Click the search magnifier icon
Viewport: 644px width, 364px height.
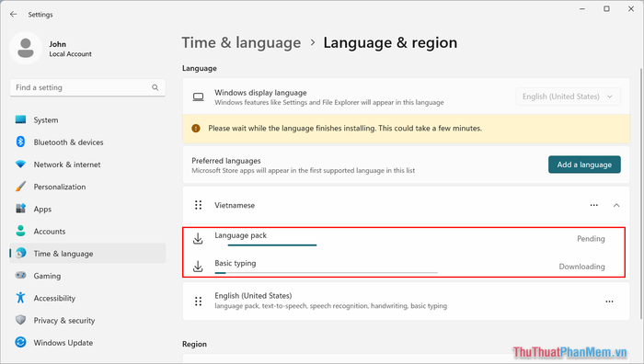click(155, 87)
